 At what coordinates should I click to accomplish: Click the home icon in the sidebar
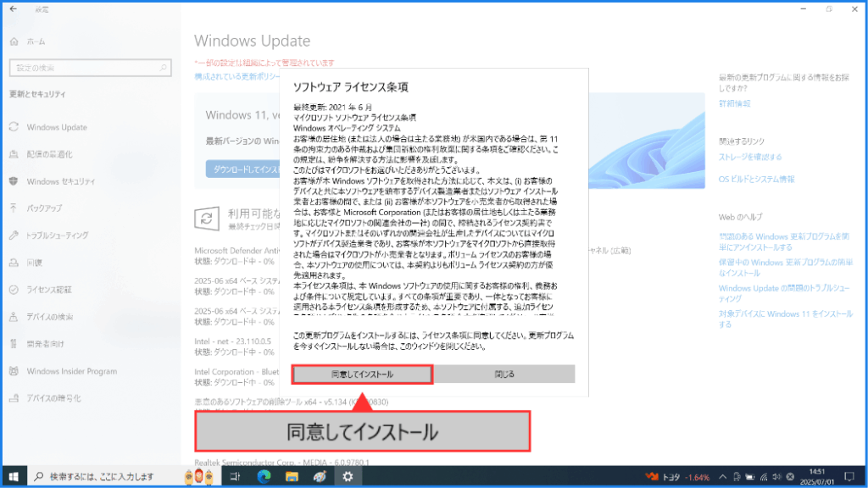click(x=14, y=42)
